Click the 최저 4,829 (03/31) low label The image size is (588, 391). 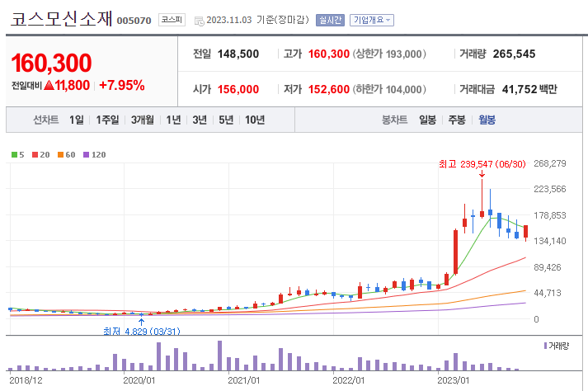pyautogui.click(x=142, y=332)
